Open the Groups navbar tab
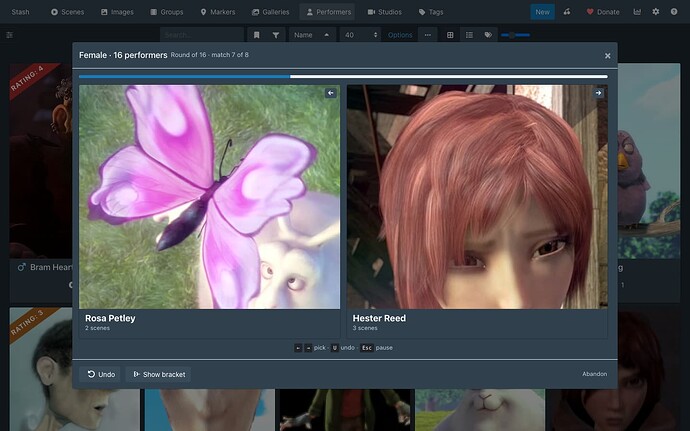The width and height of the screenshot is (690, 431). [167, 12]
